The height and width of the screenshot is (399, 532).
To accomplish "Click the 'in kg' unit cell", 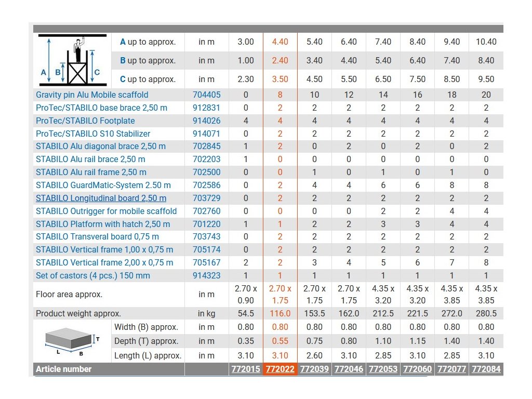I will (207, 313).
